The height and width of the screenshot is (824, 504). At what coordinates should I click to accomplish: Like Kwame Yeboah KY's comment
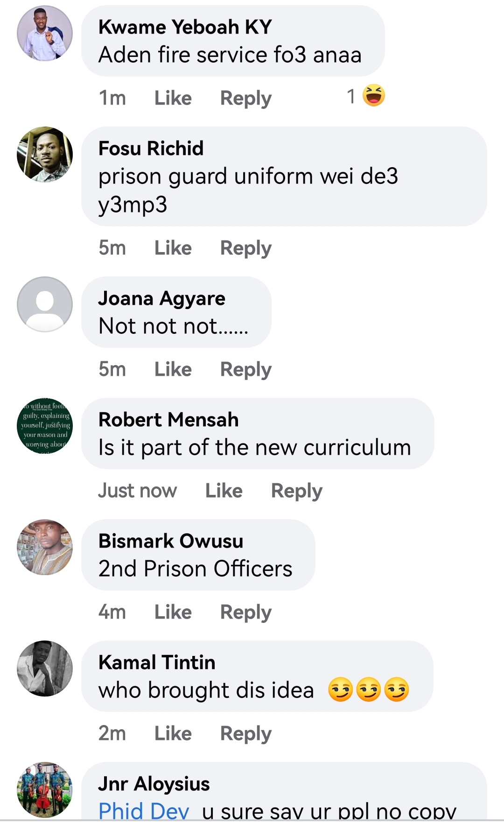click(173, 98)
